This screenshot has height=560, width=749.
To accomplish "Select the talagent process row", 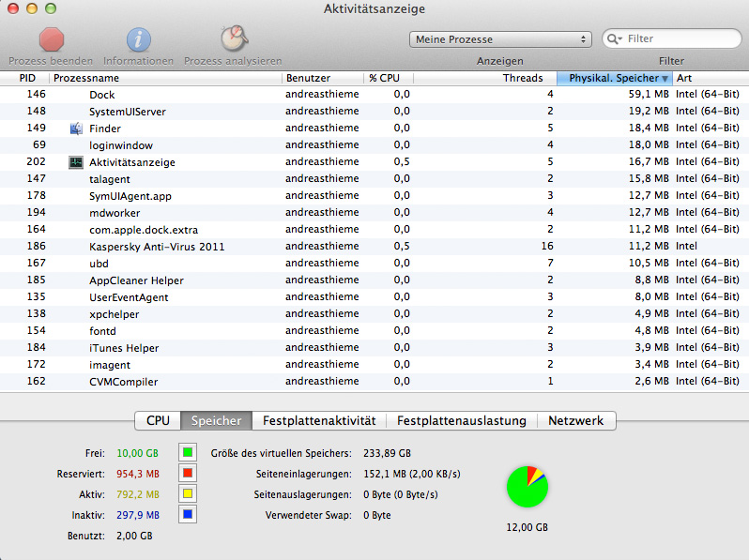I will 374,179.
